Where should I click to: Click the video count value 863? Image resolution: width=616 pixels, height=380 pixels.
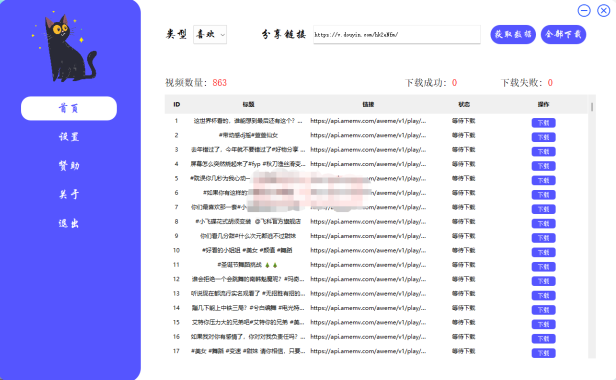point(220,83)
